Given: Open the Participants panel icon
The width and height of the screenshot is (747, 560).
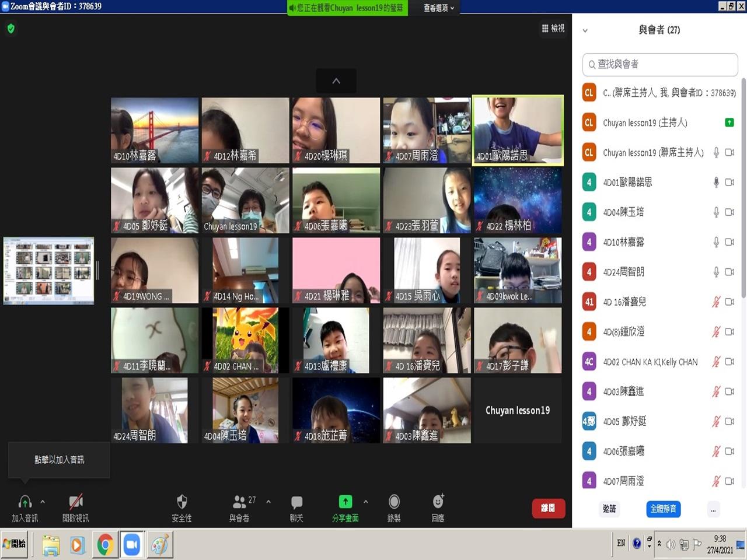Looking at the screenshot, I should pos(239,502).
